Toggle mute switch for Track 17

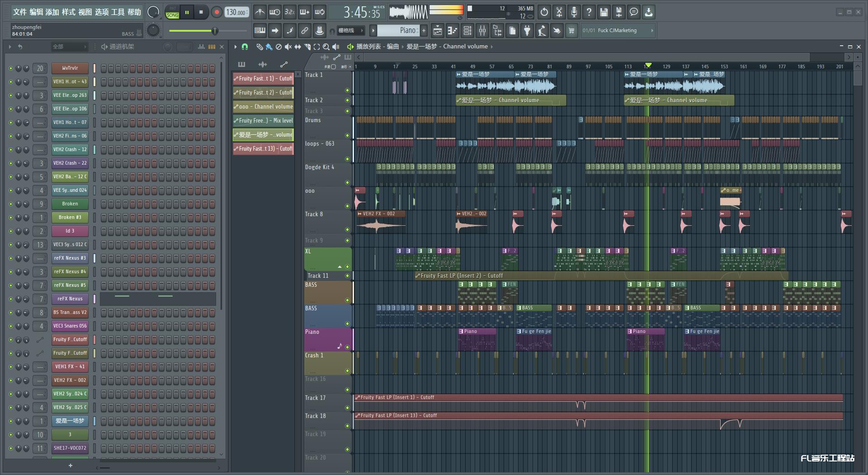click(x=347, y=408)
